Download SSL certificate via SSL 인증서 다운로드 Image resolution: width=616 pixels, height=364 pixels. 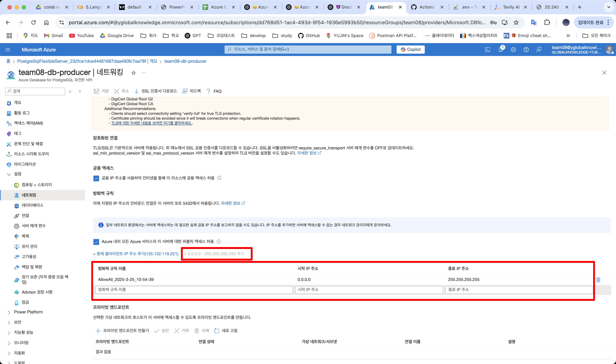coord(156,91)
